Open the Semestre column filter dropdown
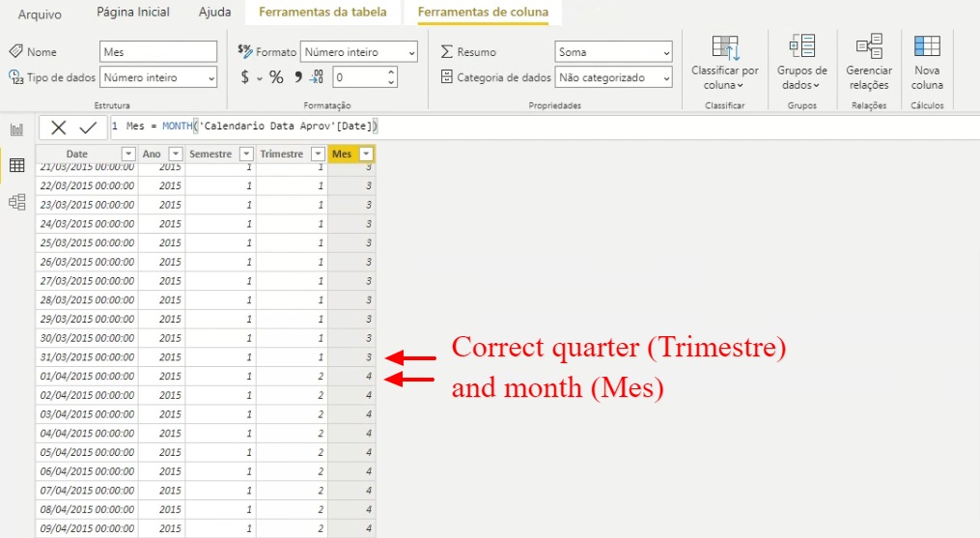Screen dimensions: 980x538 [x=247, y=154]
